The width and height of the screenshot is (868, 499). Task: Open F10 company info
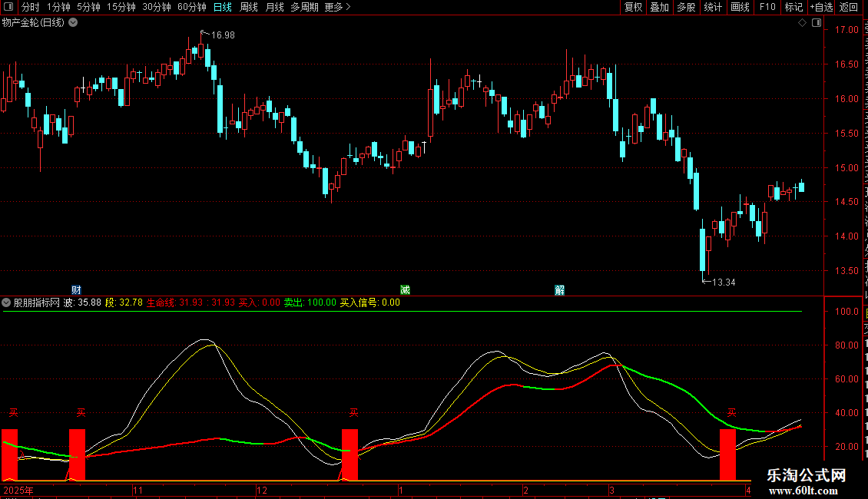pyautogui.click(x=767, y=7)
